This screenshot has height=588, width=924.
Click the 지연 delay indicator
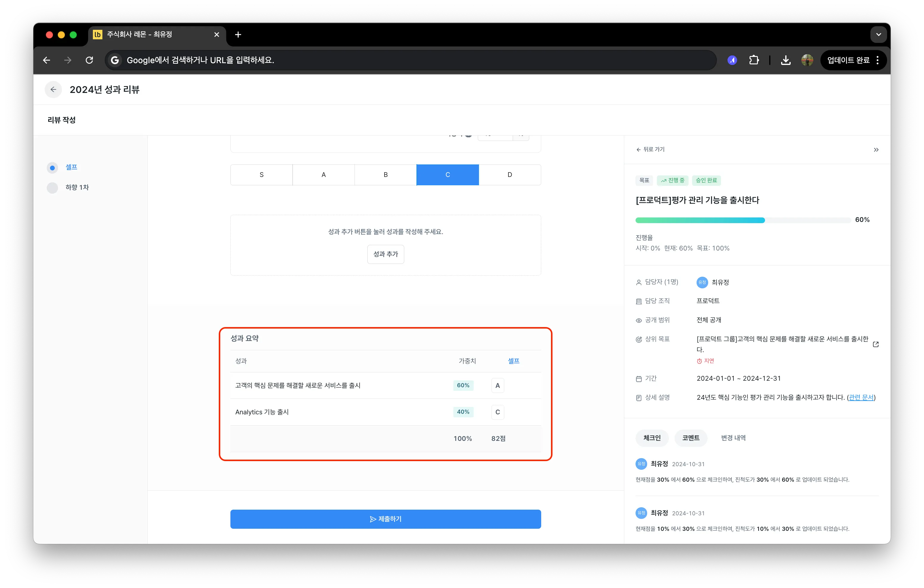coord(705,361)
